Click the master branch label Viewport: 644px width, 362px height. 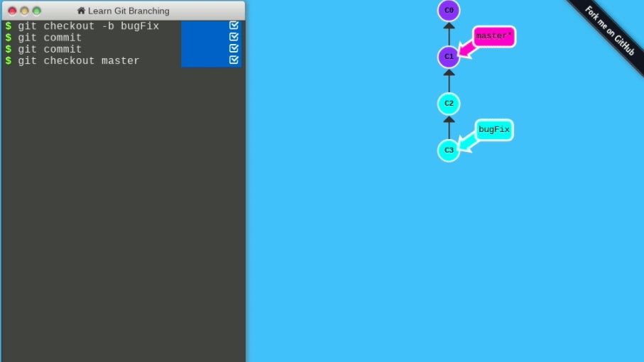pos(494,36)
